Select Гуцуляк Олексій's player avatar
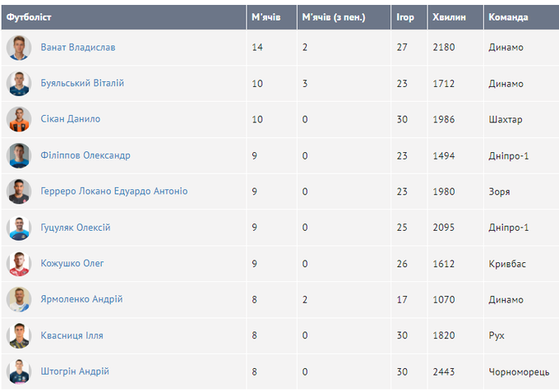Viewport: 559px width, 392px height. tap(19, 228)
